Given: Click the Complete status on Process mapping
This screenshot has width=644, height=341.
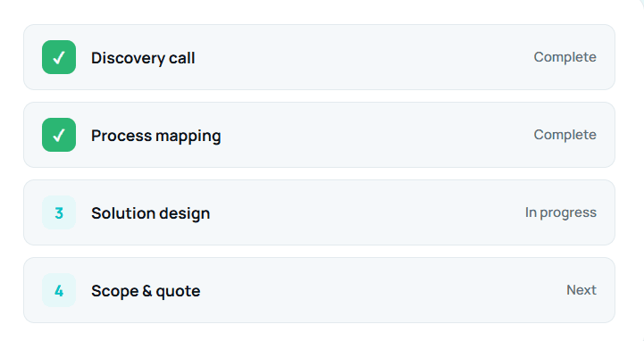Looking at the screenshot, I should [565, 135].
